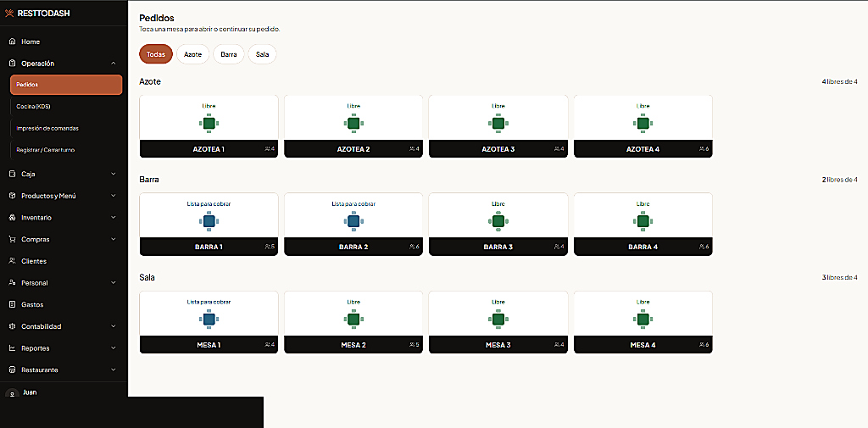Expand the Personal chevron
This screenshot has width=868, height=428.
114,283
